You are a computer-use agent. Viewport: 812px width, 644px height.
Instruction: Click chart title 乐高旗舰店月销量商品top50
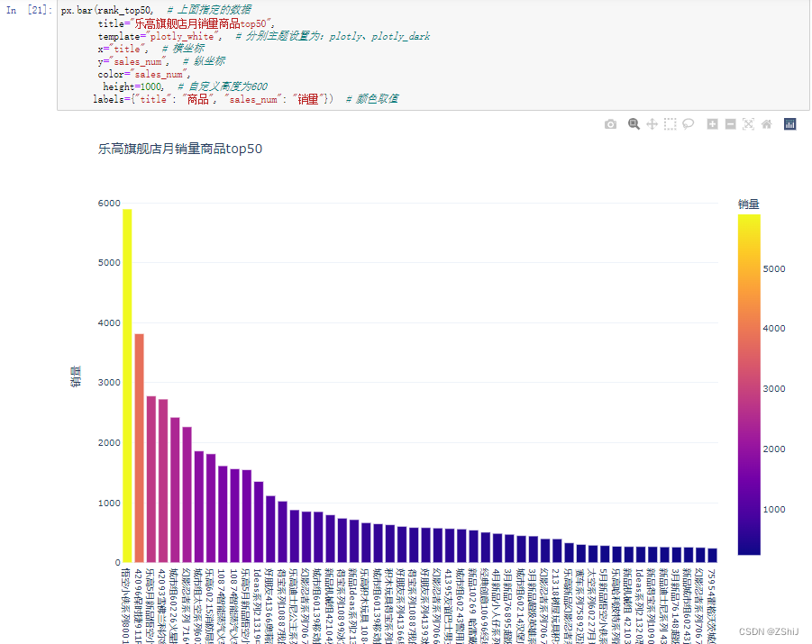180,150
